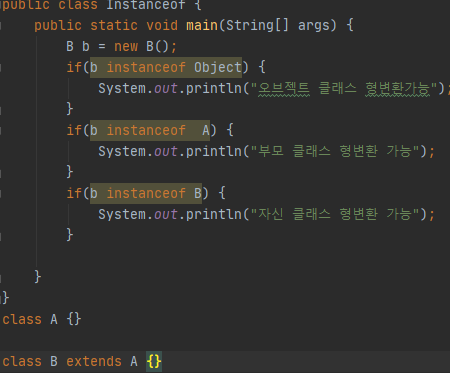The image size is (450, 373).
Task: Click "Object" in the instanceof check
Action: (218, 67)
